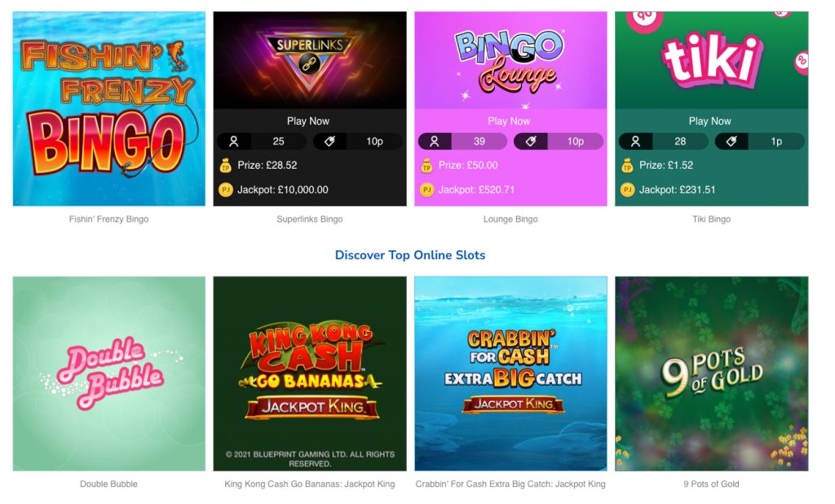Click the player count icon on Superlinks Bingo

233,142
